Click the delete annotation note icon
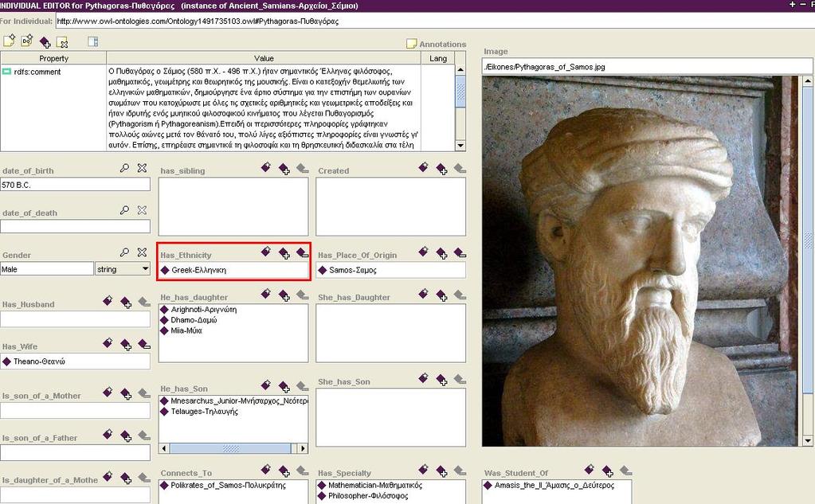This screenshot has width=815, height=504. click(x=62, y=42)
